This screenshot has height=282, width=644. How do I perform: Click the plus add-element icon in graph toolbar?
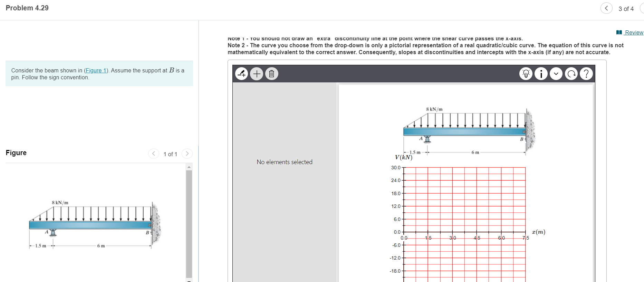tap(257, 73)
